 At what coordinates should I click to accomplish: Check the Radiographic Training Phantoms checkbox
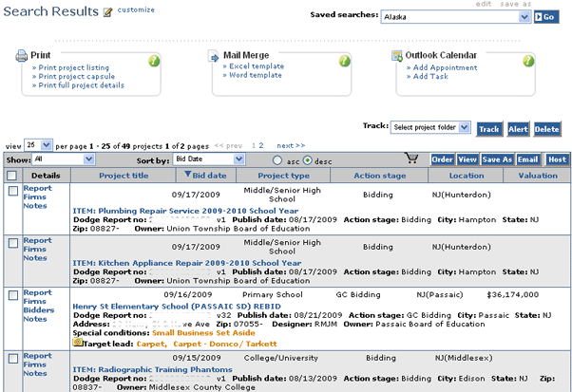(x=13, y=359)
